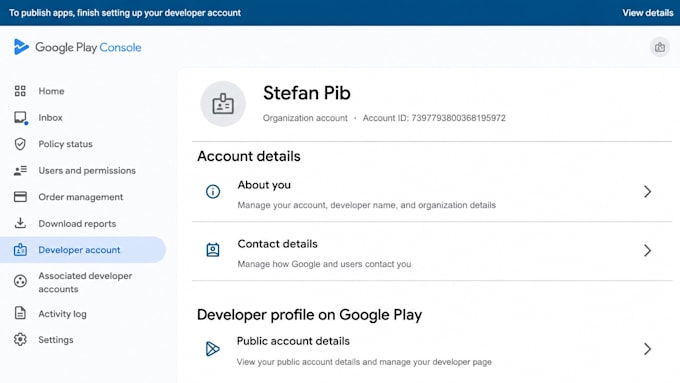
Task: Click the Users and permissions icon
Action: [x=20, y=170]
